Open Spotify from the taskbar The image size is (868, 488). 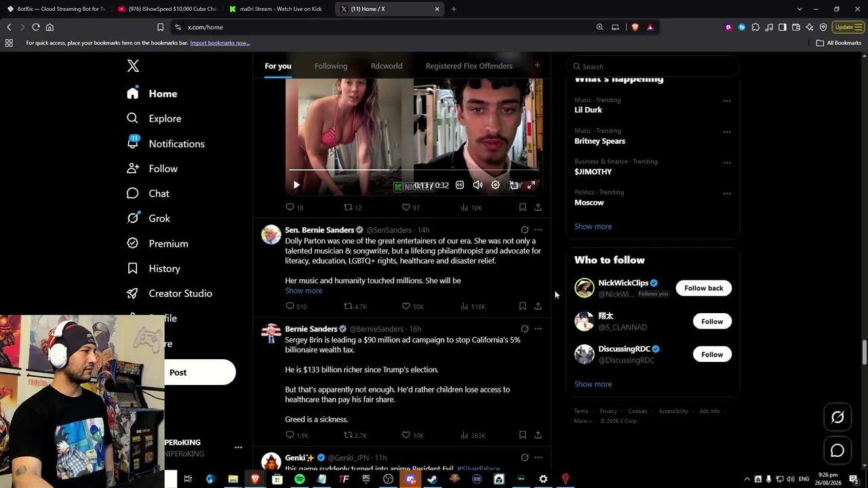pyautogui.click(x=300, y=479)
